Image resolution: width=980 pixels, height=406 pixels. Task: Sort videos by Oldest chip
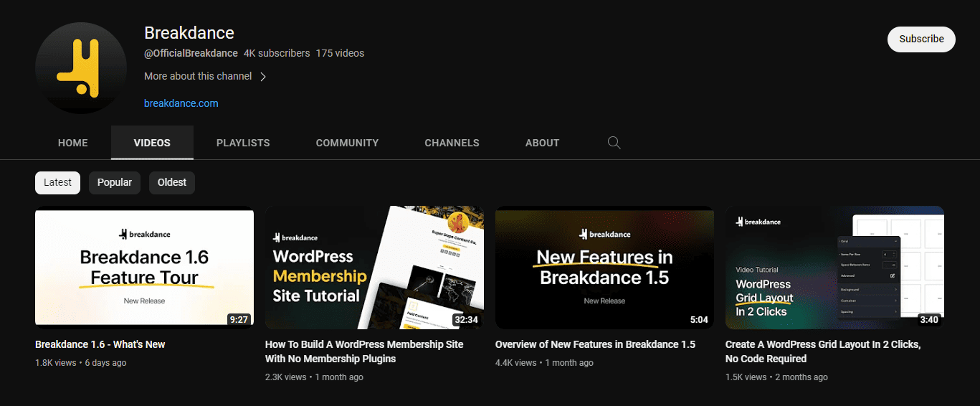point(172,182)
